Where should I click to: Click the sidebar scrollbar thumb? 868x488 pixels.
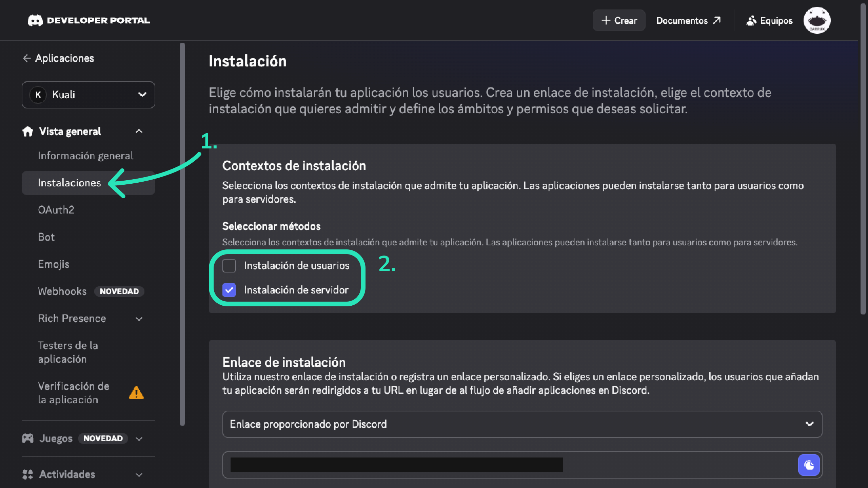[182, 234]
